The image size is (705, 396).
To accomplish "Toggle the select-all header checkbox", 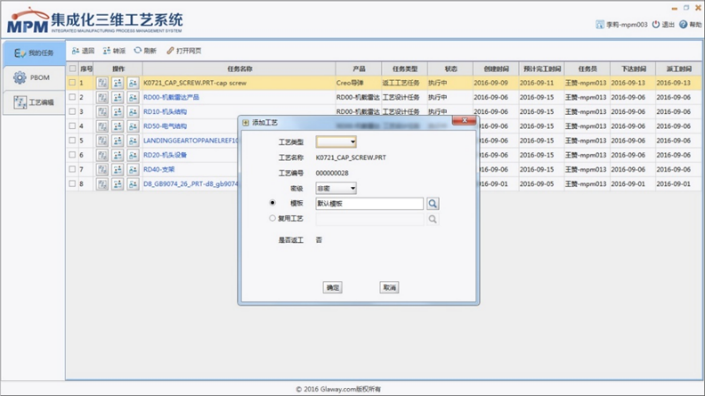I will [72, 68].
